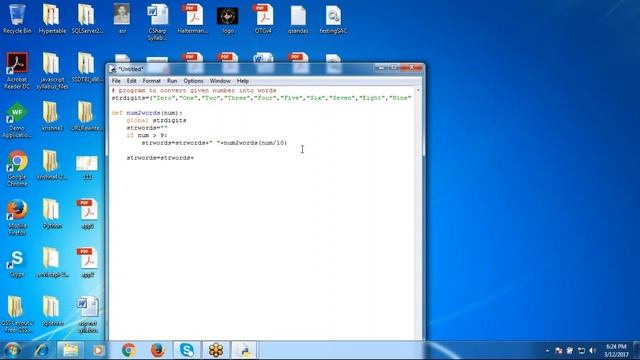Select the Acrobat Reader DC shortcut
The height and width of the screenshot is (360, 640).
[x=17, y=71]
